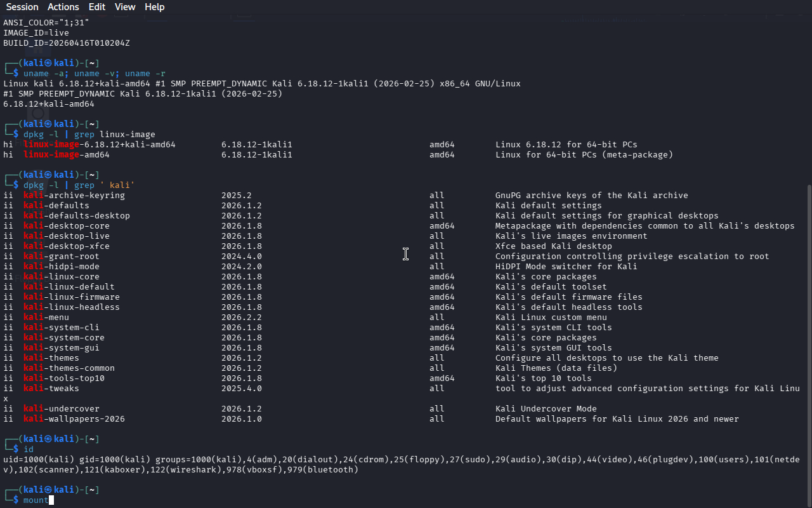Click the id command line
Image resolution: width=812 pixels, height=508 pixels.
coord(29,450)
